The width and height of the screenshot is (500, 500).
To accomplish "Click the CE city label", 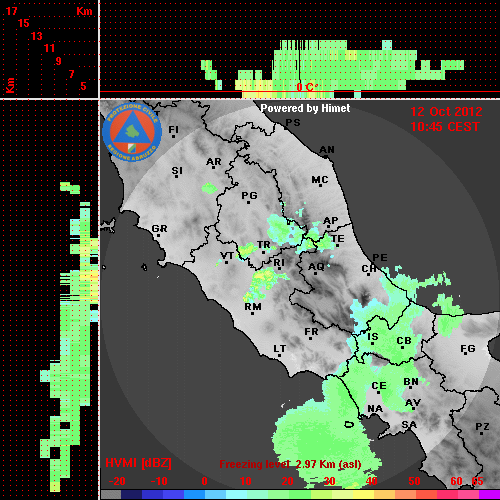I will pos(379,386).
